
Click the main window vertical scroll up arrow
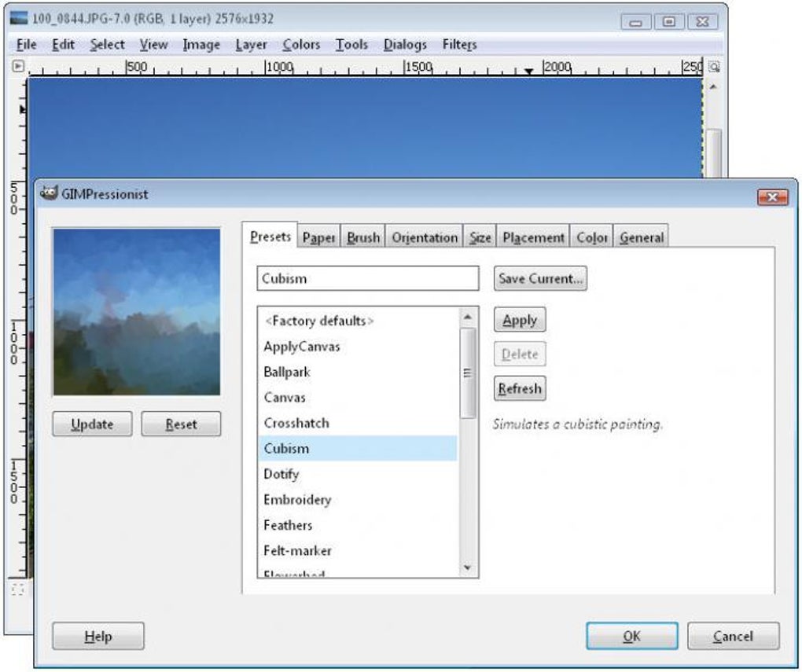pyautogui.click(x=713, y=87)
